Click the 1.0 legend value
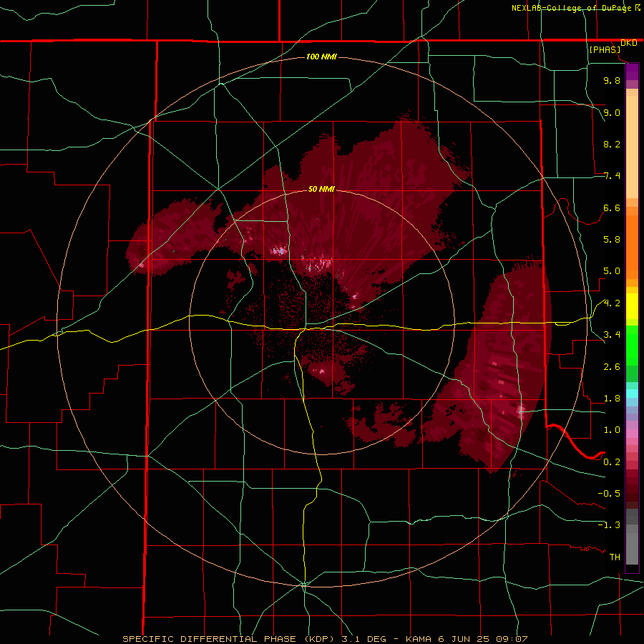This screenshot has width=644, height=644. click(612, 430)
